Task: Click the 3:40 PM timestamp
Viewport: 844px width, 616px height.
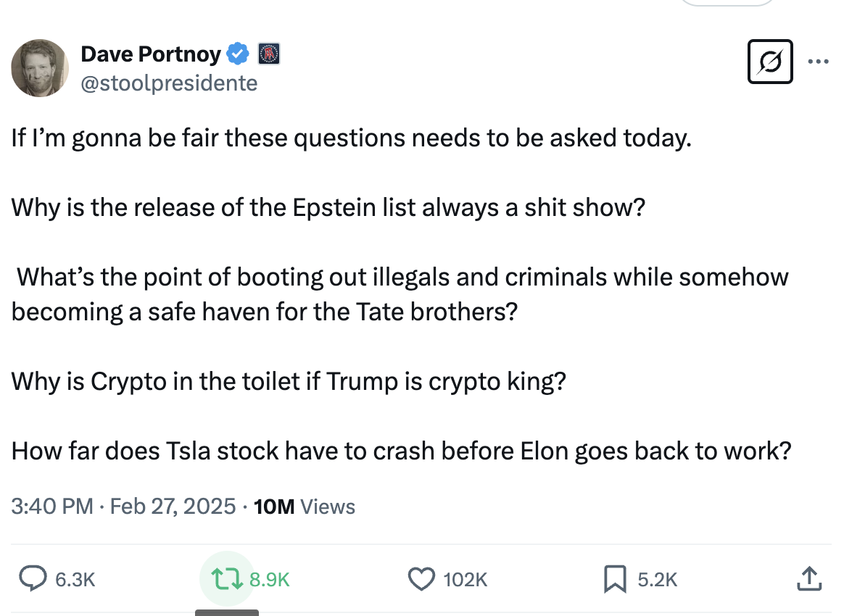Action: click(52, 506)
